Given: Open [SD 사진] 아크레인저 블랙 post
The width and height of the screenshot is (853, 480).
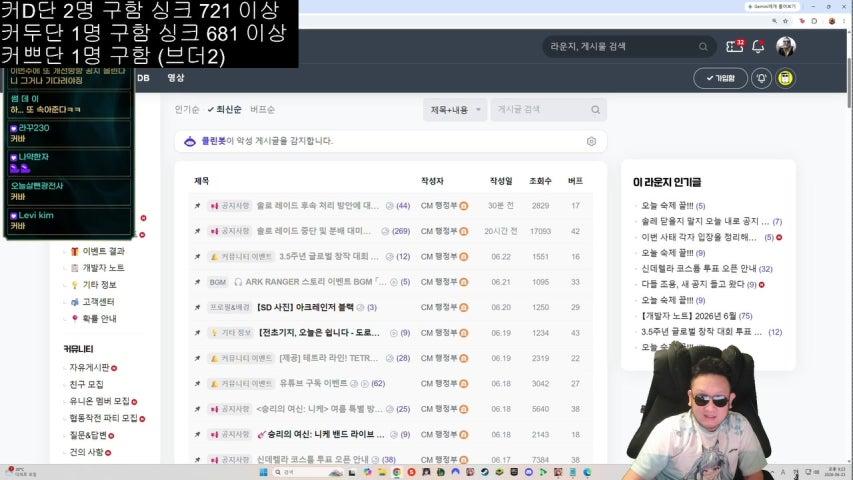Looking at the screenshot, I should click(x=305, y=307).
